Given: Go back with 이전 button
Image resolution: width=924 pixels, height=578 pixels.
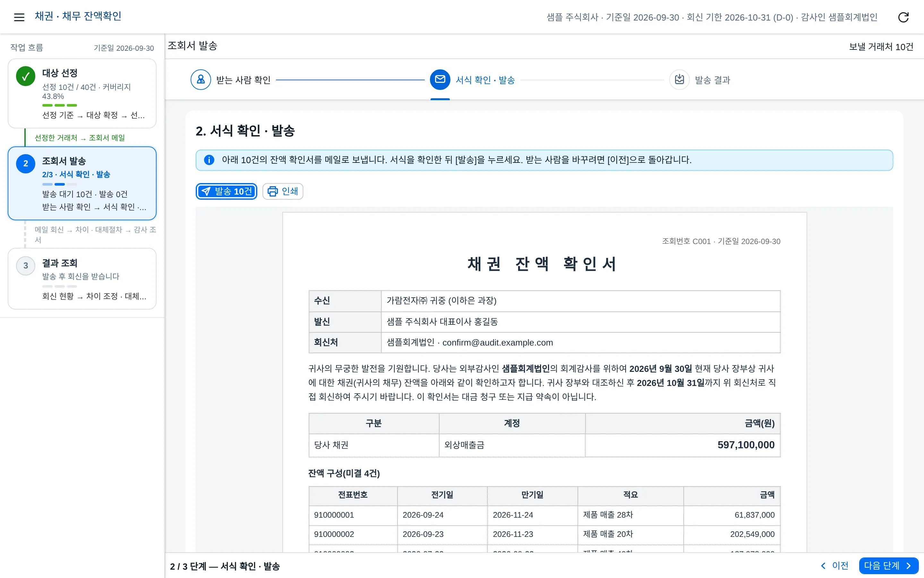Looking at the screenshot, I should point(834,565).
